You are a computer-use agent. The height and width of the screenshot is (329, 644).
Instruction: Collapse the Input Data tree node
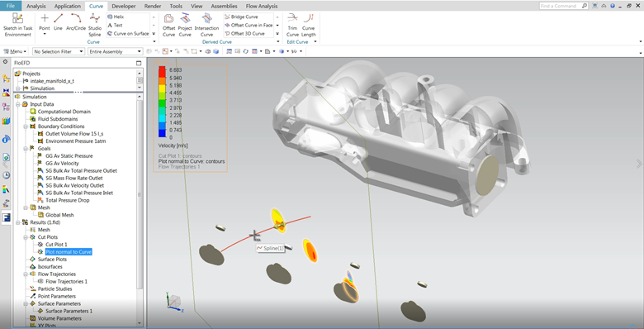[18, 104]
